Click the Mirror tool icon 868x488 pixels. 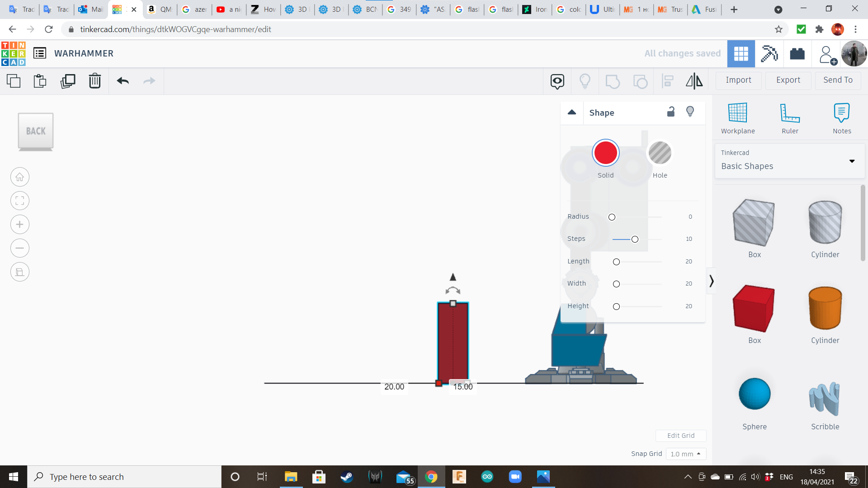694,81
